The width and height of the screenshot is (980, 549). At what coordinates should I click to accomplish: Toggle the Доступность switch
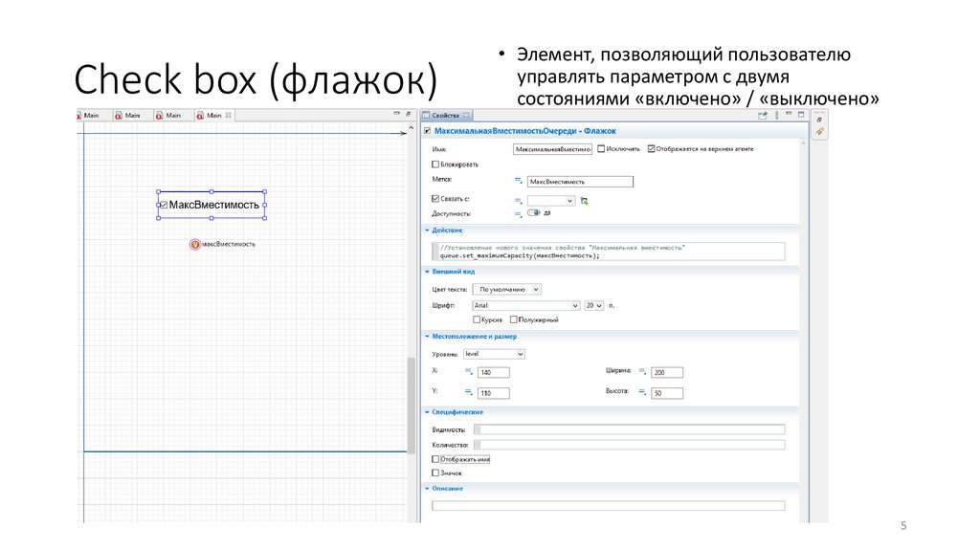pos(534,213)
